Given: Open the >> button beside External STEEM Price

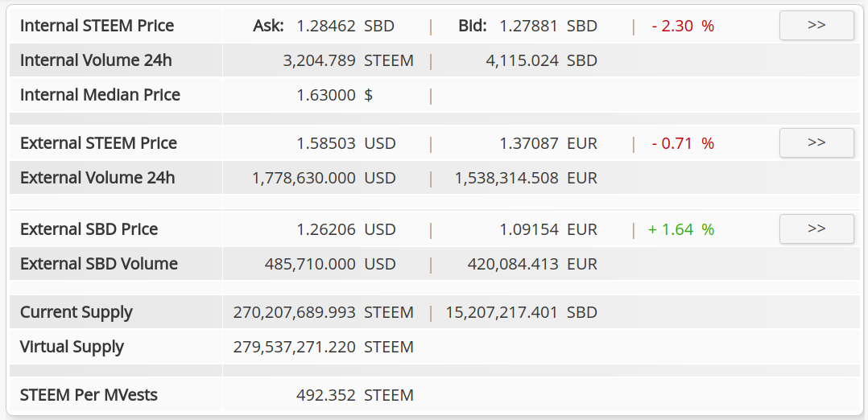Looking at the screenshot, I should tap(816, 143).
